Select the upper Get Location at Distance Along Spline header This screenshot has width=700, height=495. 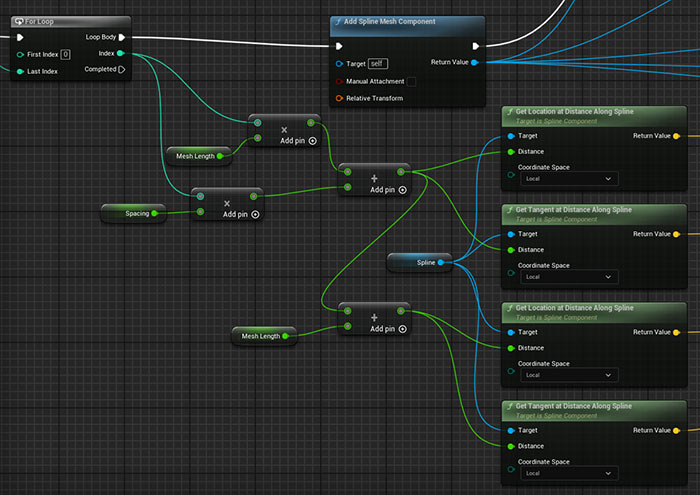coord(594,116)
